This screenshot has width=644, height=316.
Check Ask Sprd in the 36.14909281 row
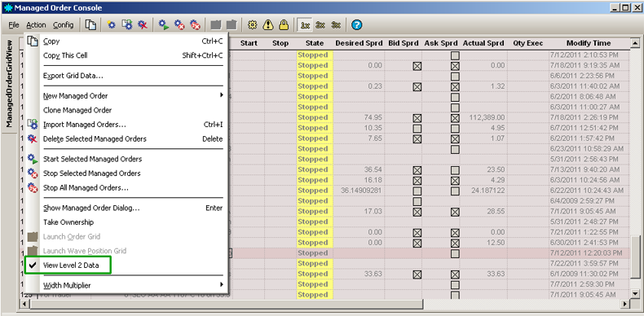tap(455, 191)
